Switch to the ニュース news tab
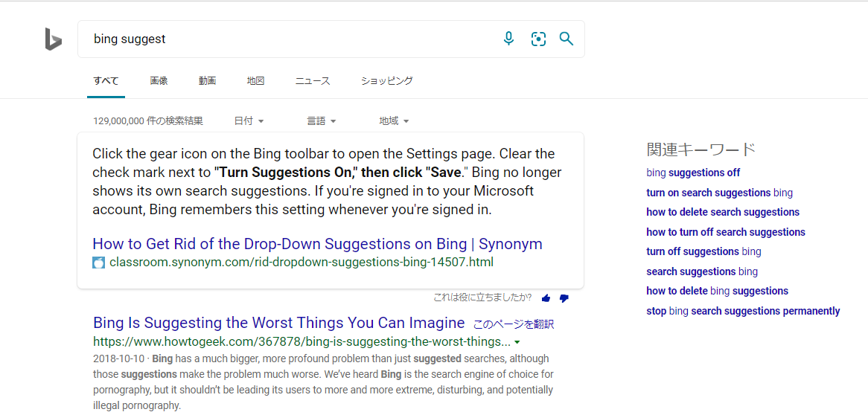Viewport: 868px width, 415px height. click(313, 81)
